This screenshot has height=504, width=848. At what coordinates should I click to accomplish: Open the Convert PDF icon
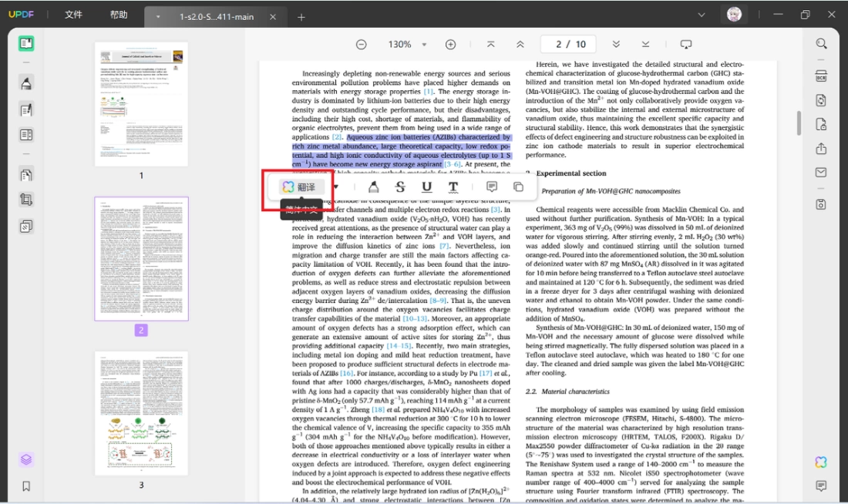tap(821, 101)
